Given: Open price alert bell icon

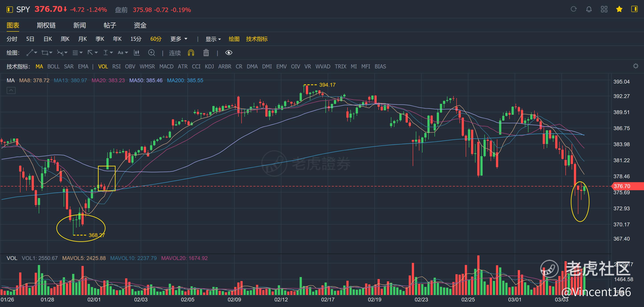Looking at the screenshot, I should pyautogui.click(x=589, y=9).
